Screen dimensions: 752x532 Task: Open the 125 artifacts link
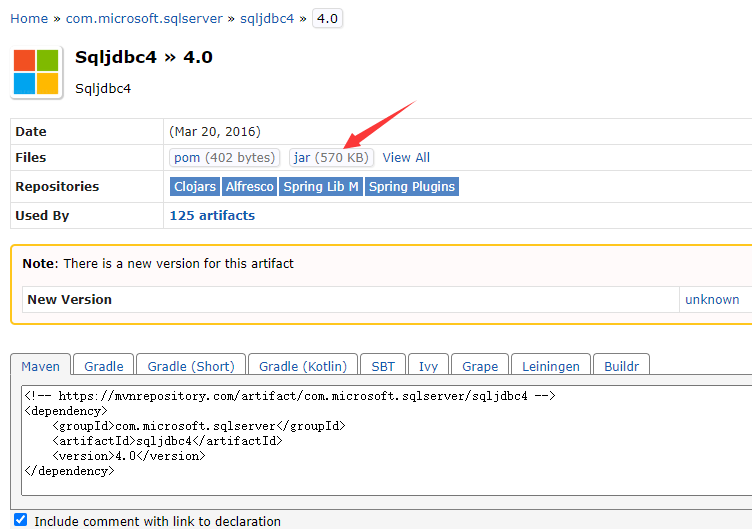pos(212,215)
